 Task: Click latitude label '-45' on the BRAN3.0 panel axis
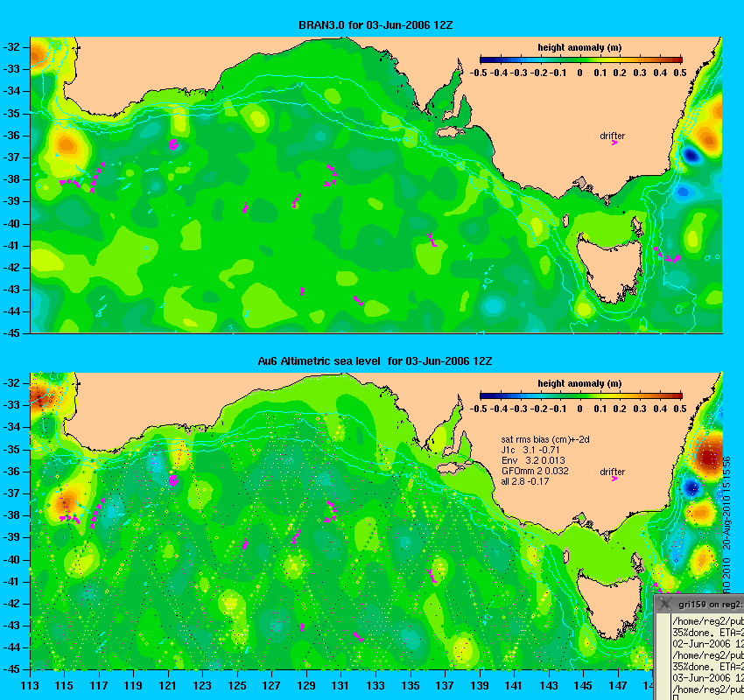(x=11, y=333)
